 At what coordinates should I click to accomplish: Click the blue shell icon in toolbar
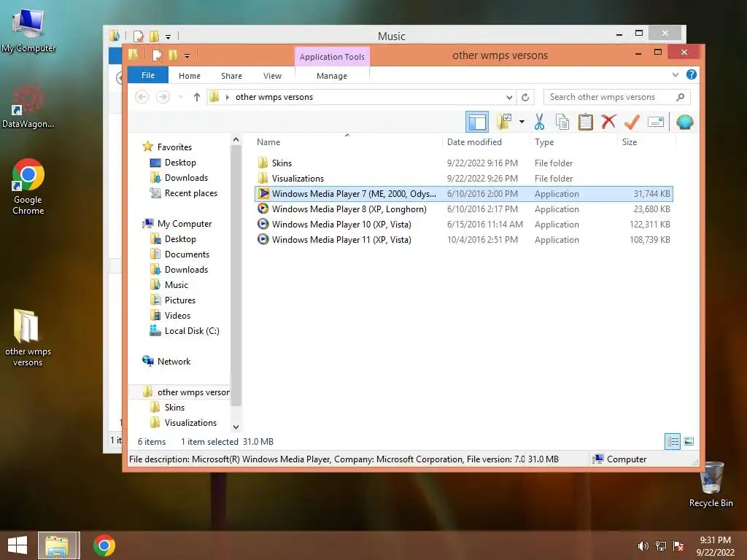click(x=684, y=122)
